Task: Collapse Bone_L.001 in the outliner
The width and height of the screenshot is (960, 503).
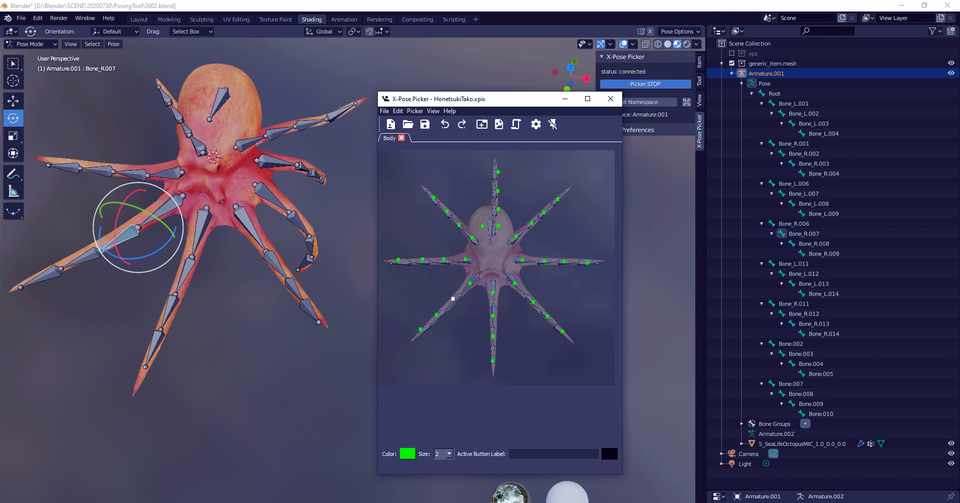Action: click(762, 103)
